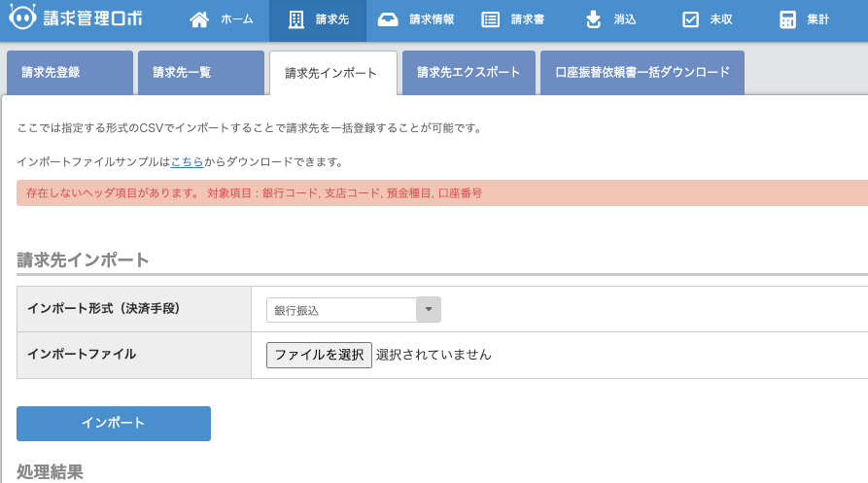Image resolution: width=868 pixels, height=483 pixels.
Task: Select the 請求先インポート tab
Action: [x=332, y=73]
